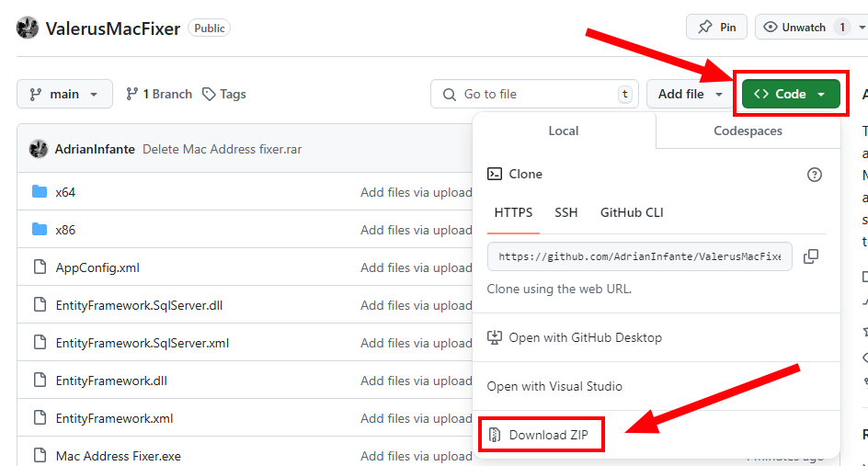Image resolution: width=868 pixels, height=466 pixels.
Task: Select the Local tab
Action: (x=564, y=131)
